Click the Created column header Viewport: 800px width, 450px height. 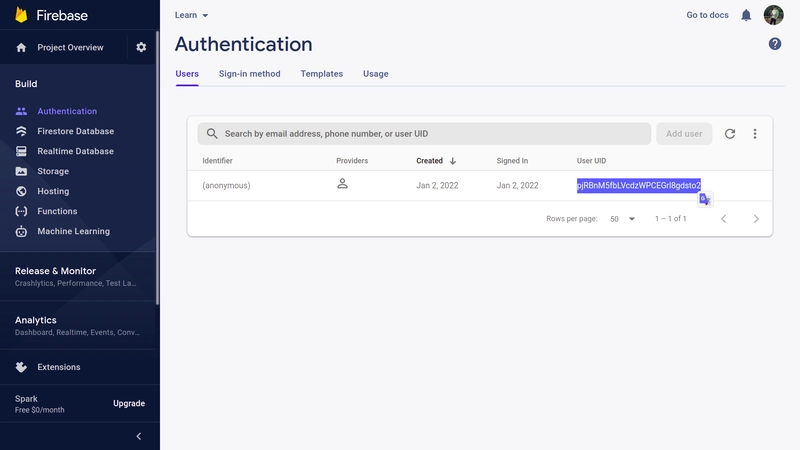(429, 161)
